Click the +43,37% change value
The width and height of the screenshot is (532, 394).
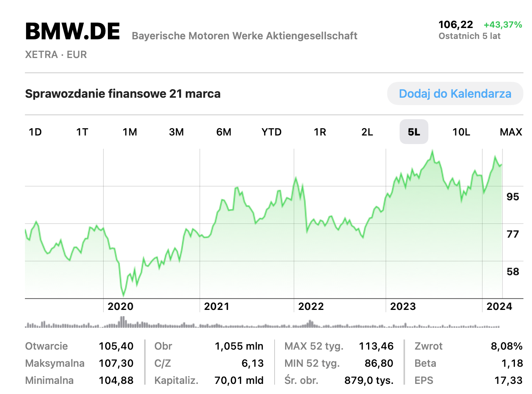pyautogui.click(x=503, y=25)
